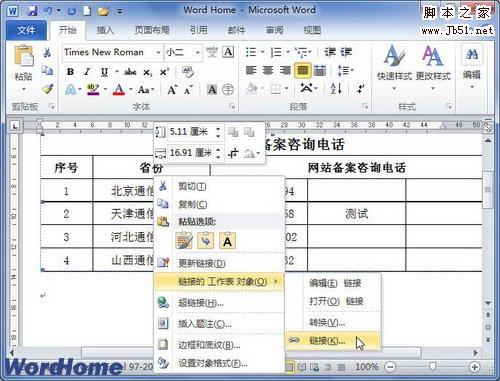Open the File tab

point(26,30)
